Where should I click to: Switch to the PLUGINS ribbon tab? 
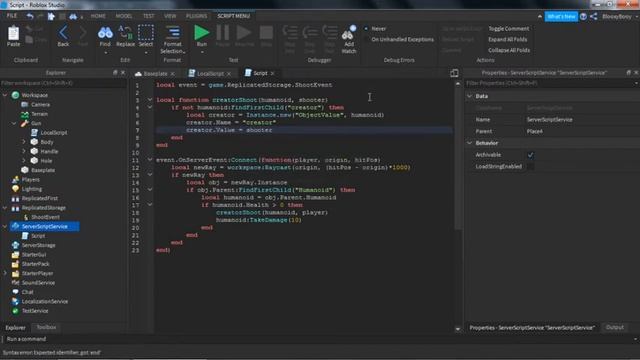coord(196,16)
